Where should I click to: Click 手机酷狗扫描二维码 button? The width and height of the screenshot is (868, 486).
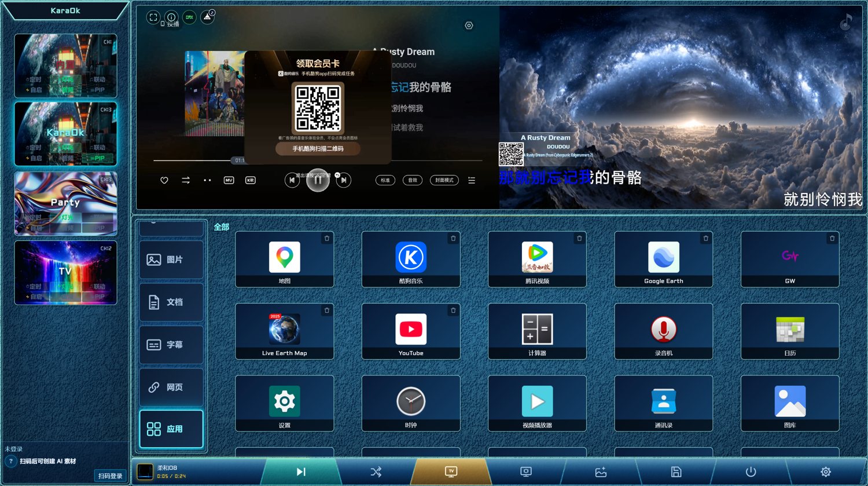click(318, 149)
